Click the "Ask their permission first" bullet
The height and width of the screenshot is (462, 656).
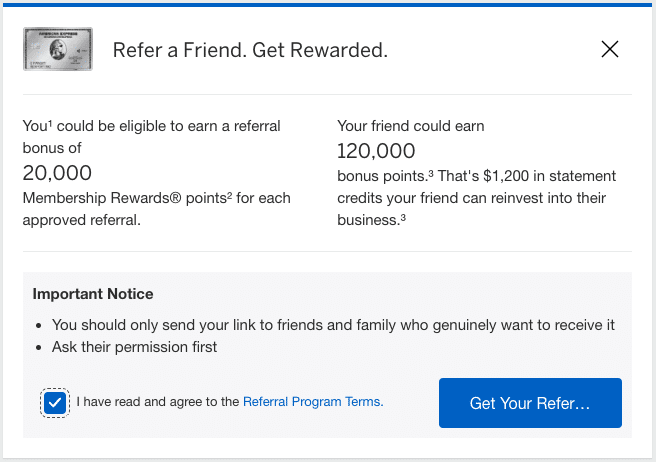pyautogui.click(x=134, y=347)
